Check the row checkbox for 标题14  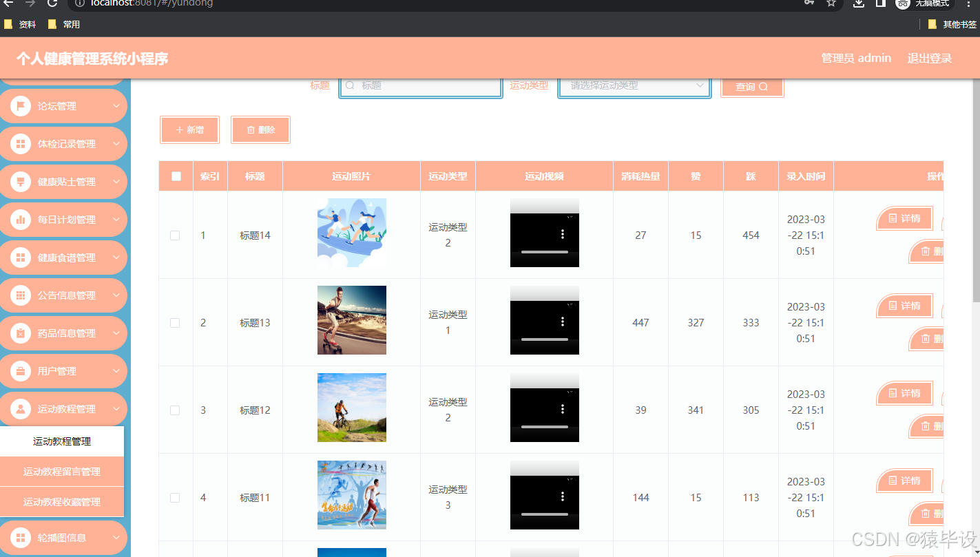pyautogui.click(x=175, y=235)
